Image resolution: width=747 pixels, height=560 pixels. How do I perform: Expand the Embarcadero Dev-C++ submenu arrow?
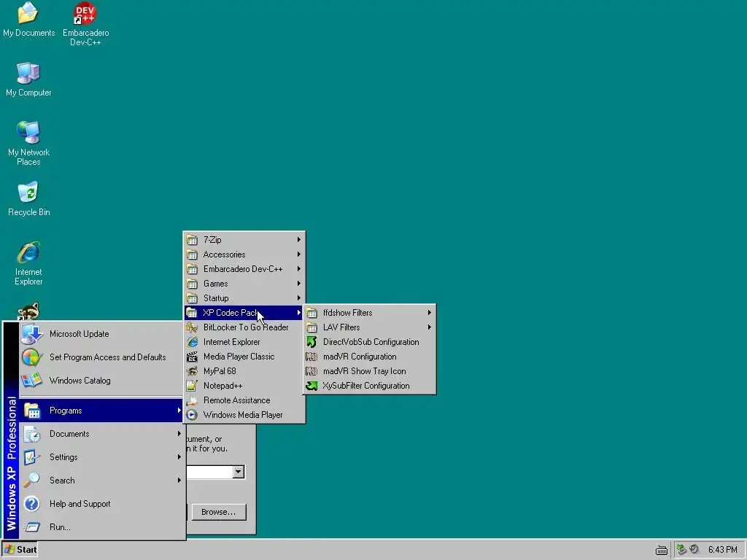[298, 269]
